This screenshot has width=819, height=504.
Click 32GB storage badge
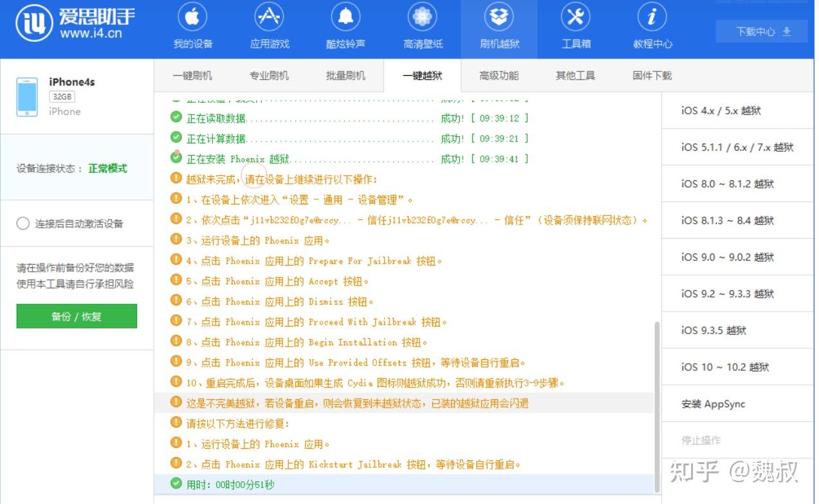coord(62,96)
